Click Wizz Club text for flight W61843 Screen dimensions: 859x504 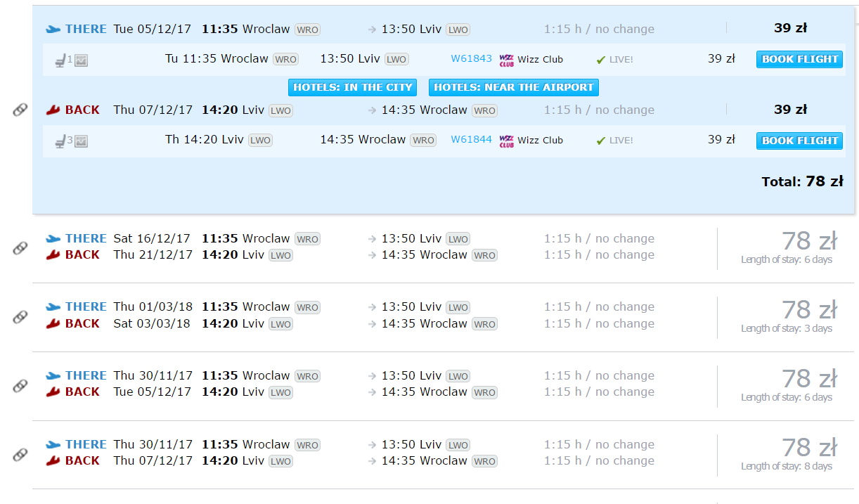pos(541,59)
